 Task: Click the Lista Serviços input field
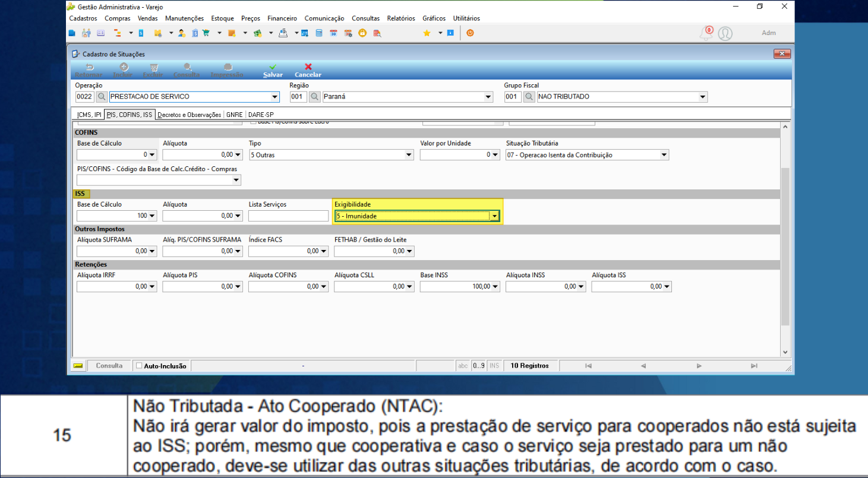[289, 217]
